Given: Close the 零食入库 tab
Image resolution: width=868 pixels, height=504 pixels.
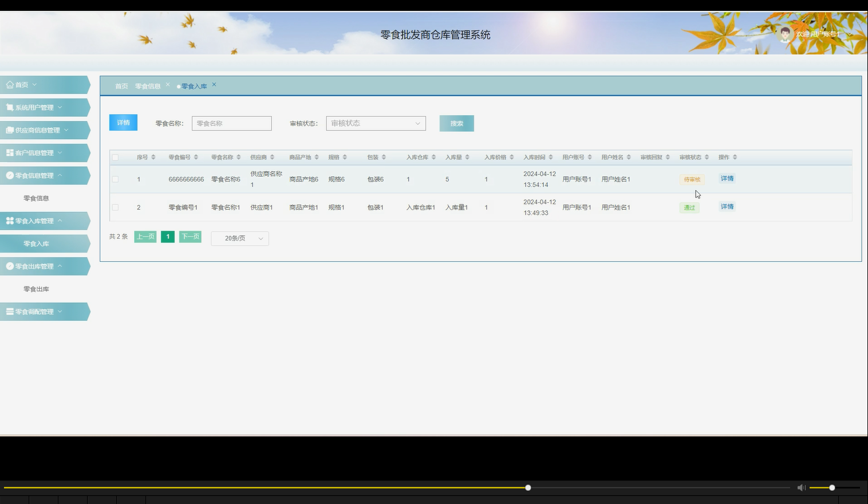Looking at the screenshot, I should point(214,84).
